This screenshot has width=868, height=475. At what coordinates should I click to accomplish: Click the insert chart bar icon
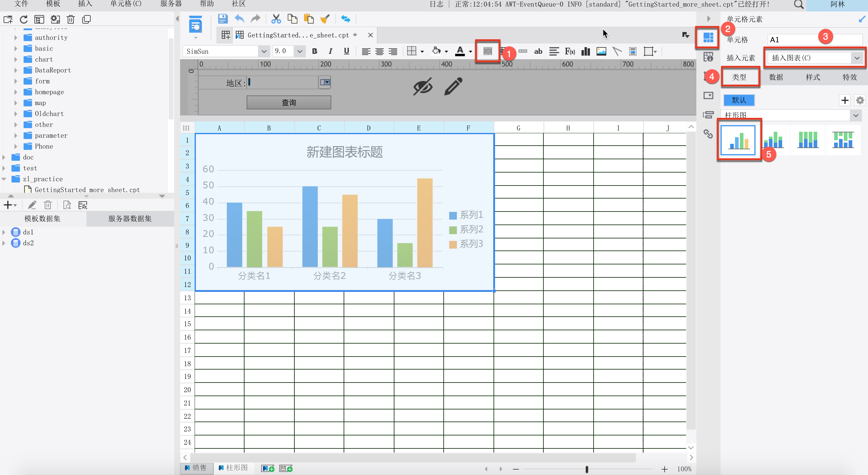[586, 51]
